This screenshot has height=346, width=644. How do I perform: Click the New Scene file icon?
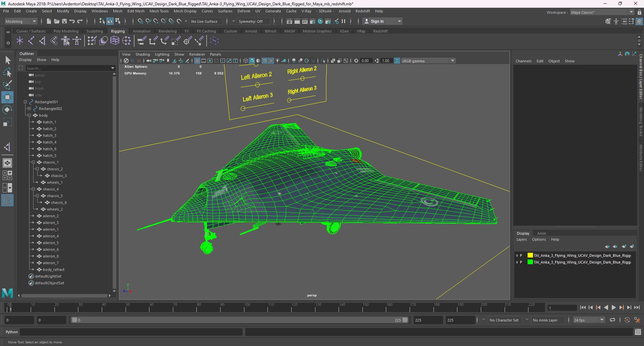[x=49, y=21]
